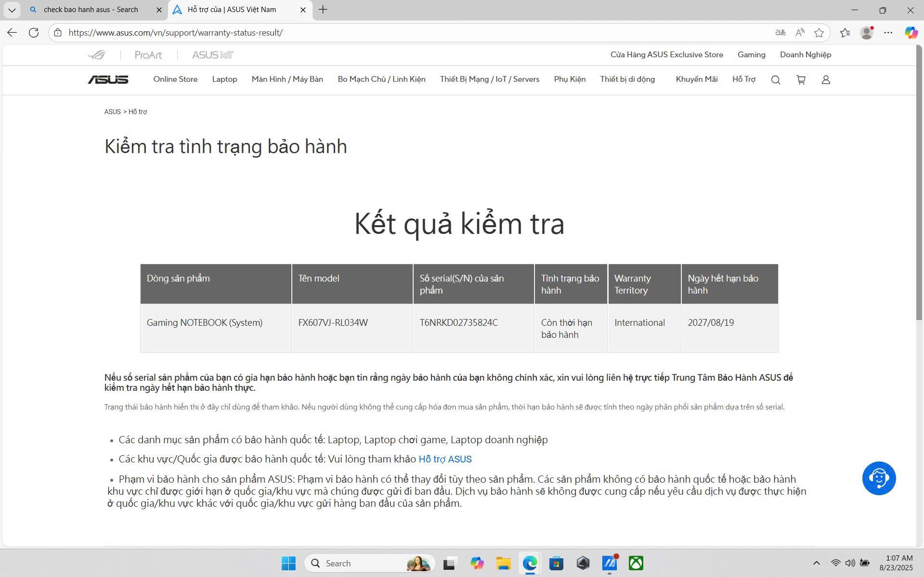This screenshot has width=924, height=577.
Task: Switch to 'check bao hanh asus - Search' tab
Action: pos(91,10)
